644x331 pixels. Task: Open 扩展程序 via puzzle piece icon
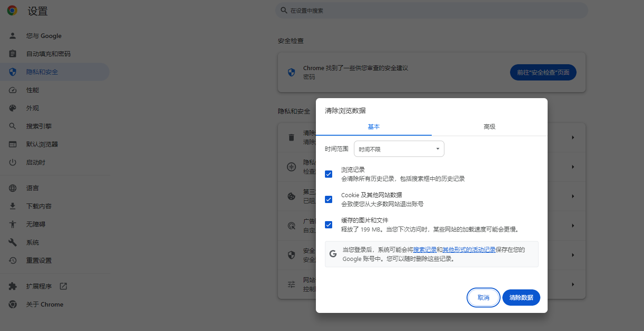(x=12, y=286)
